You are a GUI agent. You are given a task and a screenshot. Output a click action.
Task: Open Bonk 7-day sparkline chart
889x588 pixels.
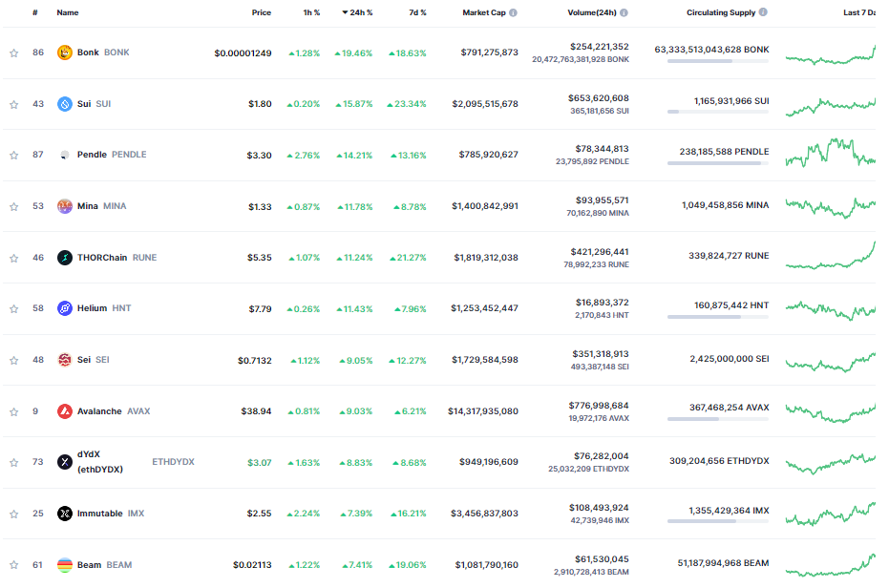click(x=831, y=55)
